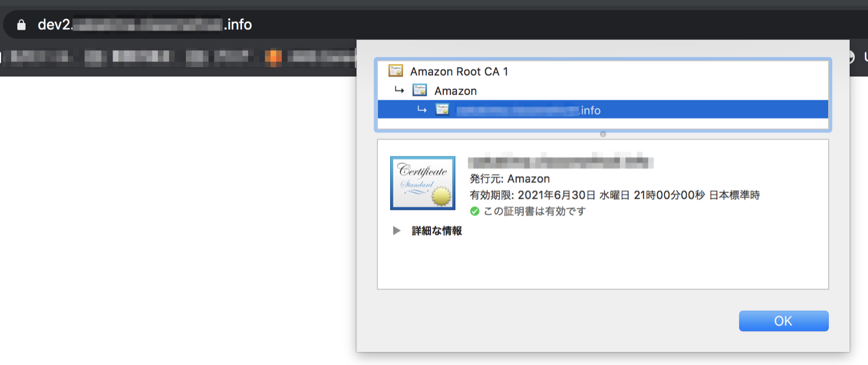This screenshot has width=868, height=365.
Task: Click the Amazon intermediate certificate icon
Action: pos(420,90)
